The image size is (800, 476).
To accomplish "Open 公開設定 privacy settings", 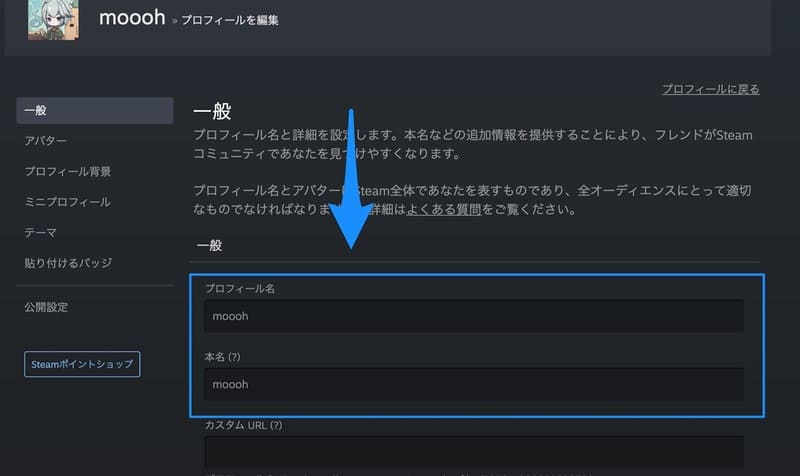I will (x=46, y=307).
